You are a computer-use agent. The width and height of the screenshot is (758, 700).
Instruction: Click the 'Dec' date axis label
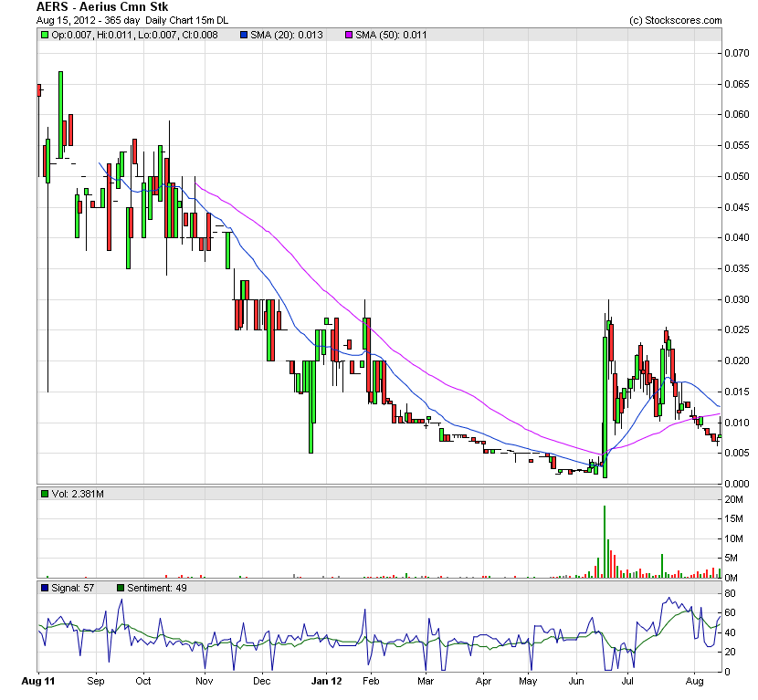pos(262,681)
